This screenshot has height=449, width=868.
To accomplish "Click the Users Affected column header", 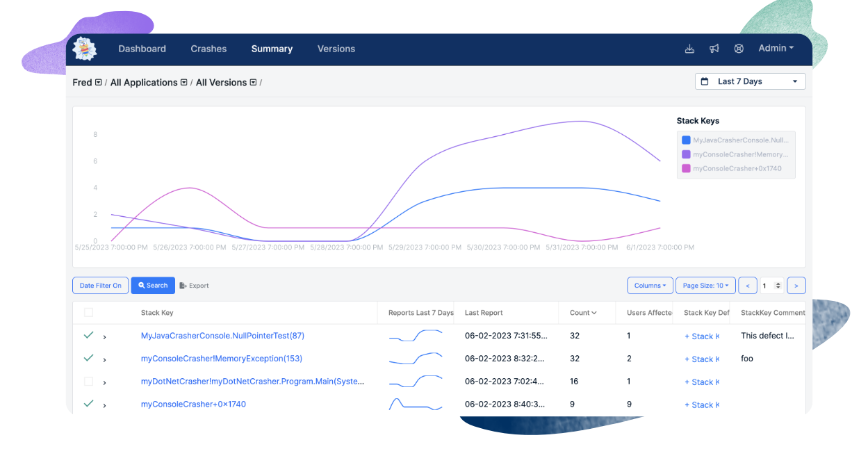I will (649, 313).
